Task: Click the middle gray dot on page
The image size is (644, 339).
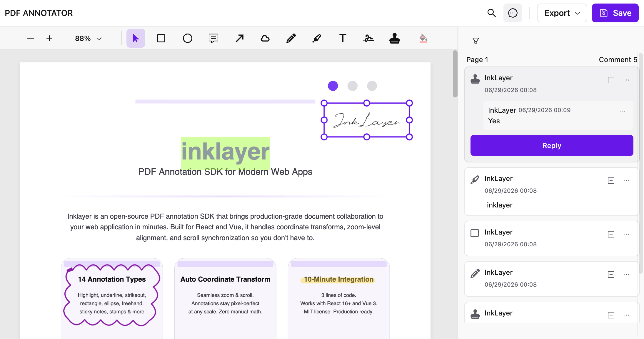Action: [352, 86]
